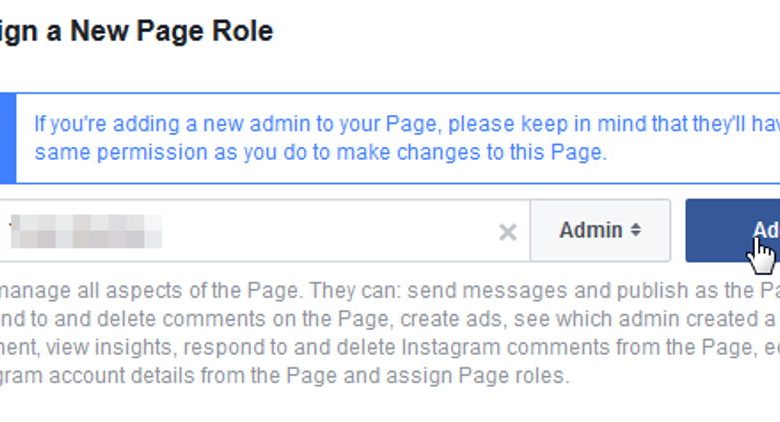
Task: Focus the name input field
Action: coord(264,230)
